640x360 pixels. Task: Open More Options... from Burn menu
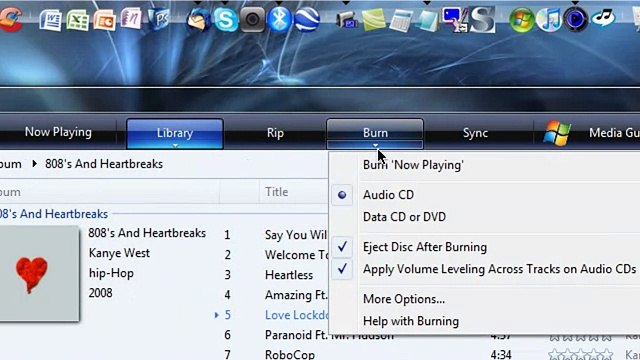[404, 299]
